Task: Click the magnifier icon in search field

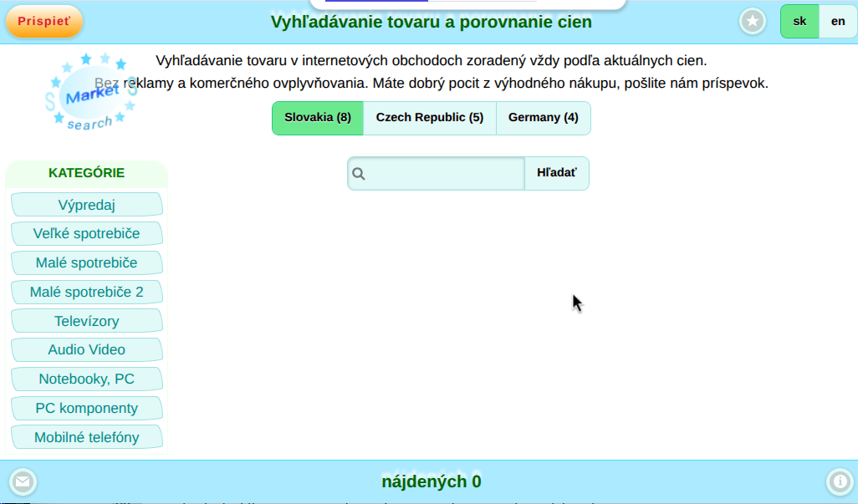Action: (360, 173)
